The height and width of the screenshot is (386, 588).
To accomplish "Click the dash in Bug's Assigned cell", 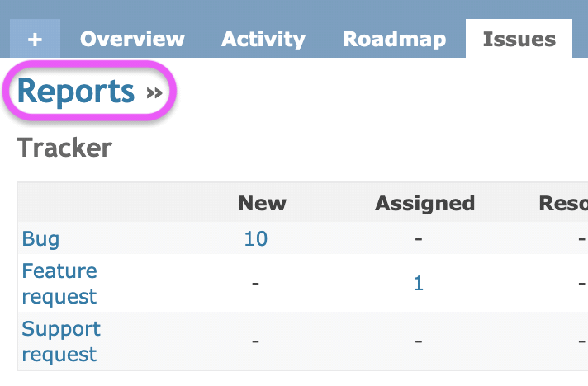I will 419,238.
